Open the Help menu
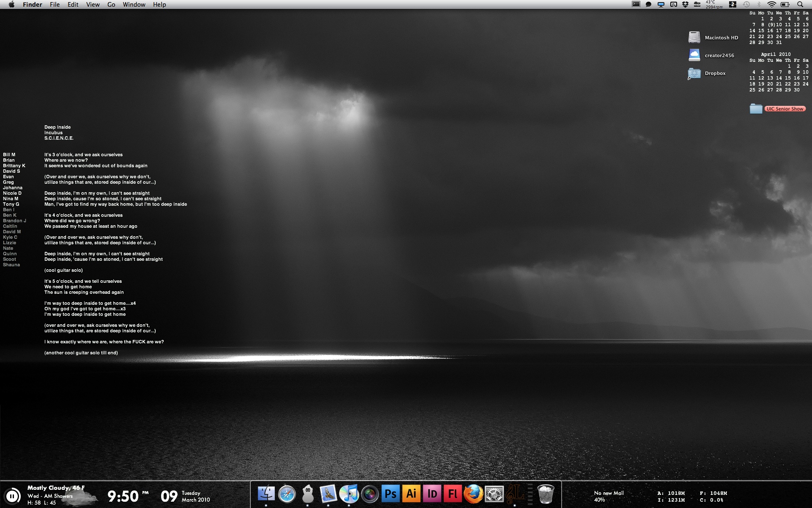This screenshot has height=508, width=812. (x=159, y=4)
